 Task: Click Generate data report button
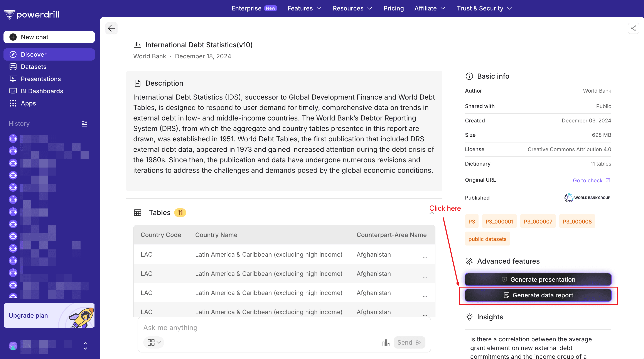point(538,295)
